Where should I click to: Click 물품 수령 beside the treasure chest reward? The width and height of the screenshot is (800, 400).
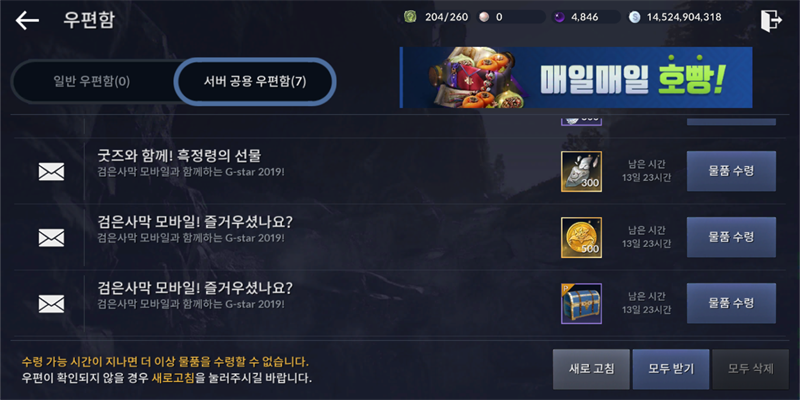coord(731,303)
